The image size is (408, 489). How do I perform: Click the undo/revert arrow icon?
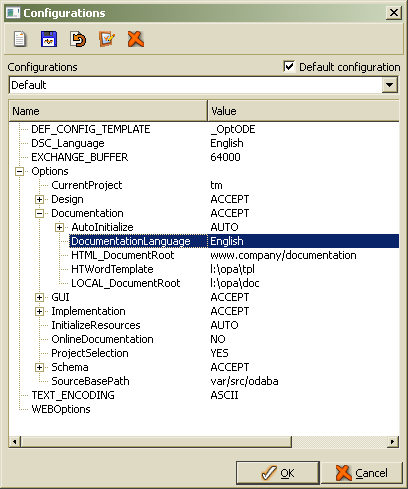78,39
